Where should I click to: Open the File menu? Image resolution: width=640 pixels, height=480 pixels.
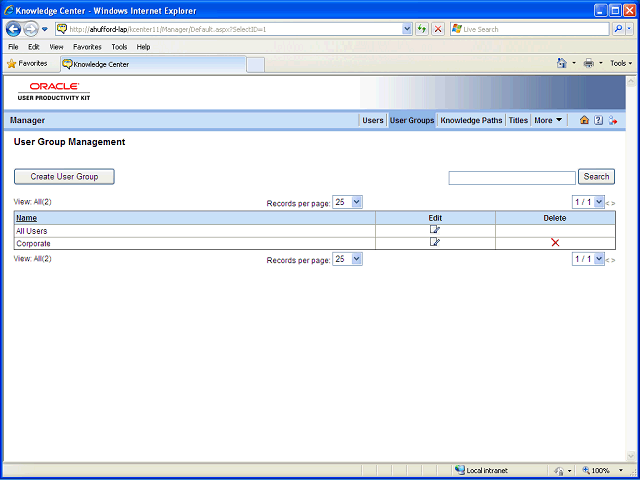coord(13,47)
